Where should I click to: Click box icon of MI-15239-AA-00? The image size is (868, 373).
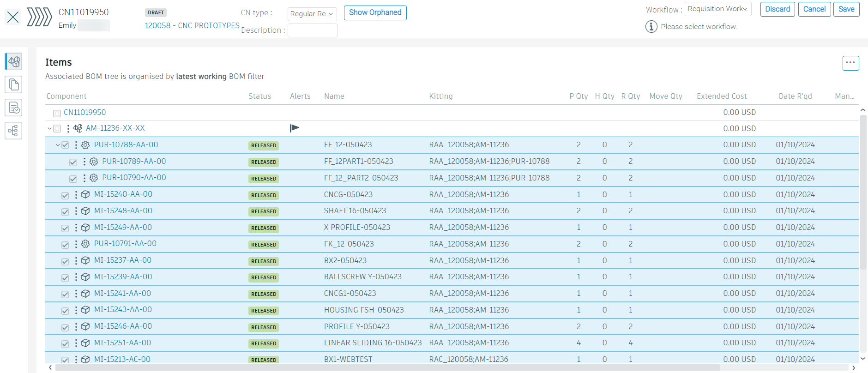85,277
